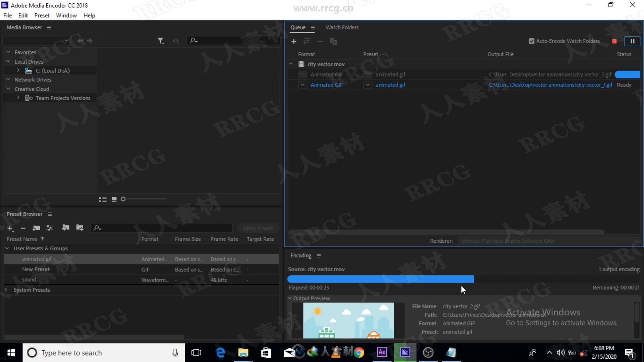Open the Edit menu
Screen dimensions: 644x362
(23, 15)
